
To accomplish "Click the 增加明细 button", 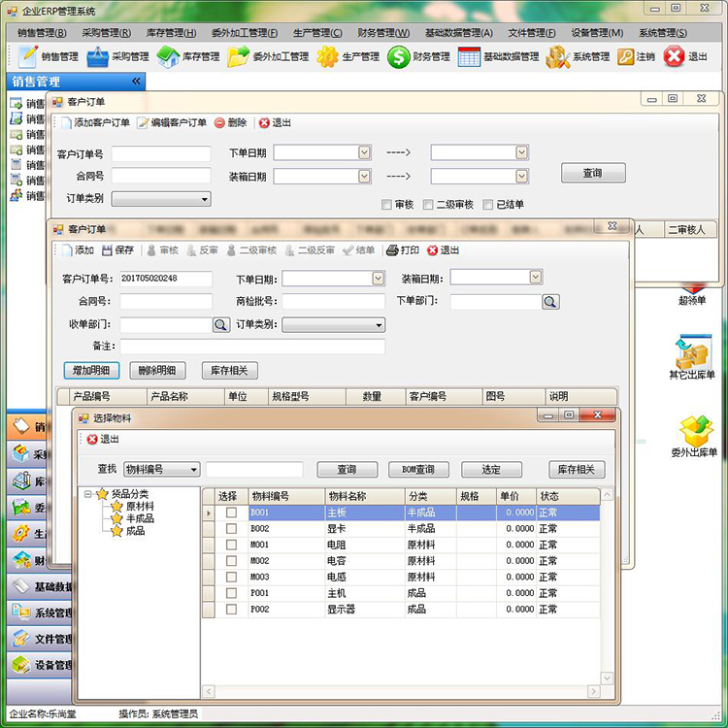I will pos(91,370).
